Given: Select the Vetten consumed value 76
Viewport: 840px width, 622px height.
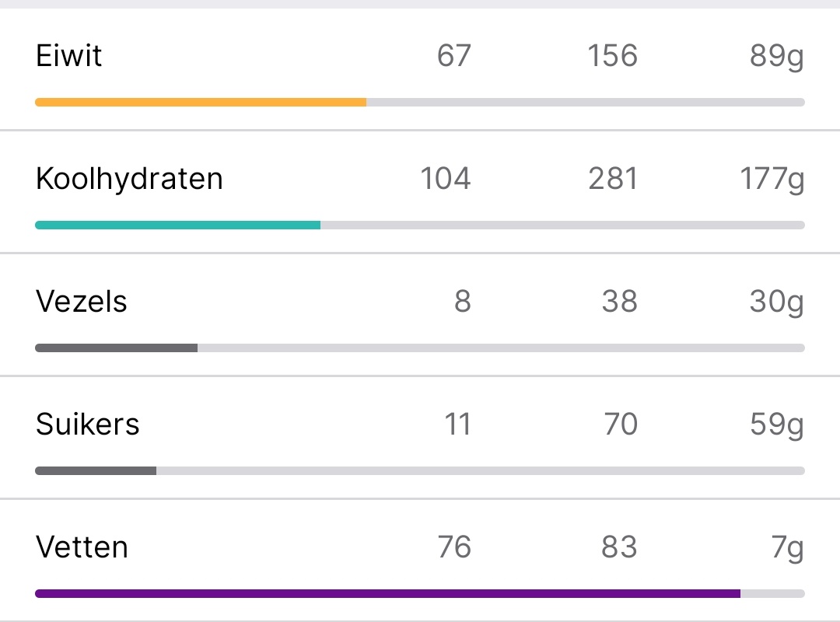Looking at the screenshot, I should pos(453,547).
